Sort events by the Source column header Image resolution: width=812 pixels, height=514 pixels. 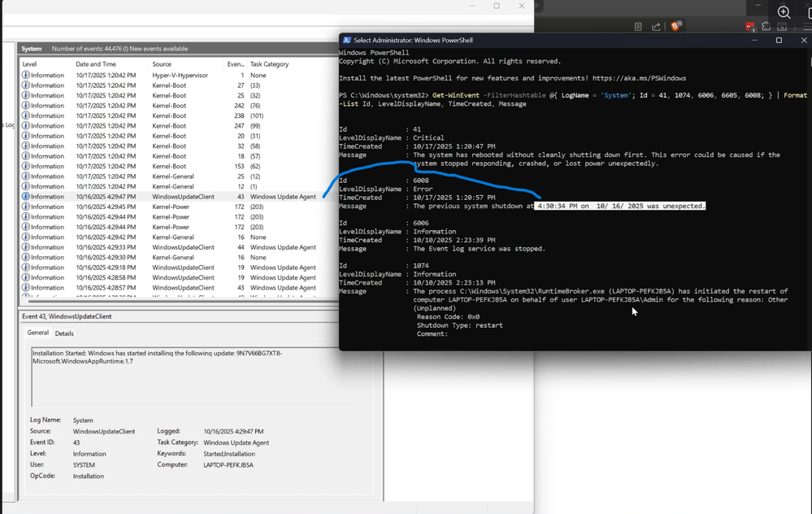point(186,64)
